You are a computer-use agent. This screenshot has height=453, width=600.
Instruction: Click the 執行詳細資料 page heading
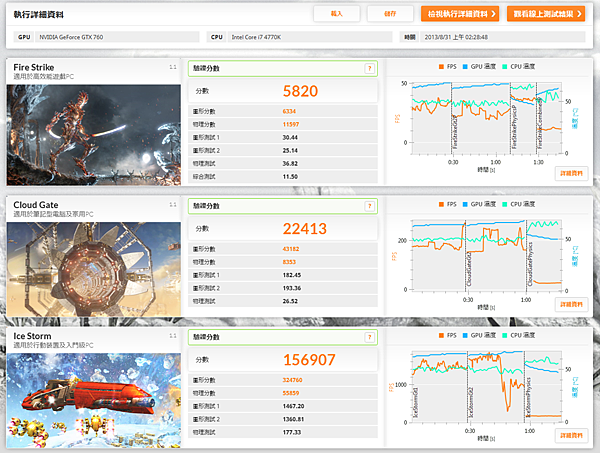(39, 15)
